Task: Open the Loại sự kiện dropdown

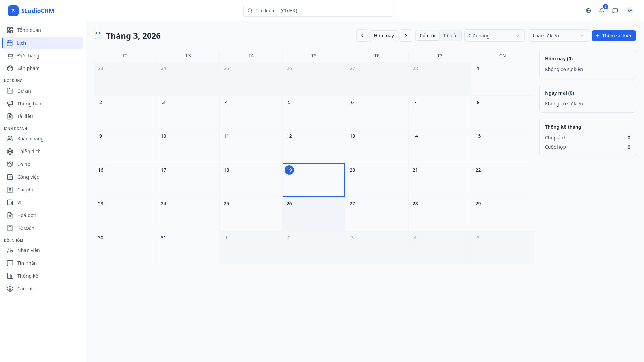Action: pyautogui.click(x=558, y=36)
